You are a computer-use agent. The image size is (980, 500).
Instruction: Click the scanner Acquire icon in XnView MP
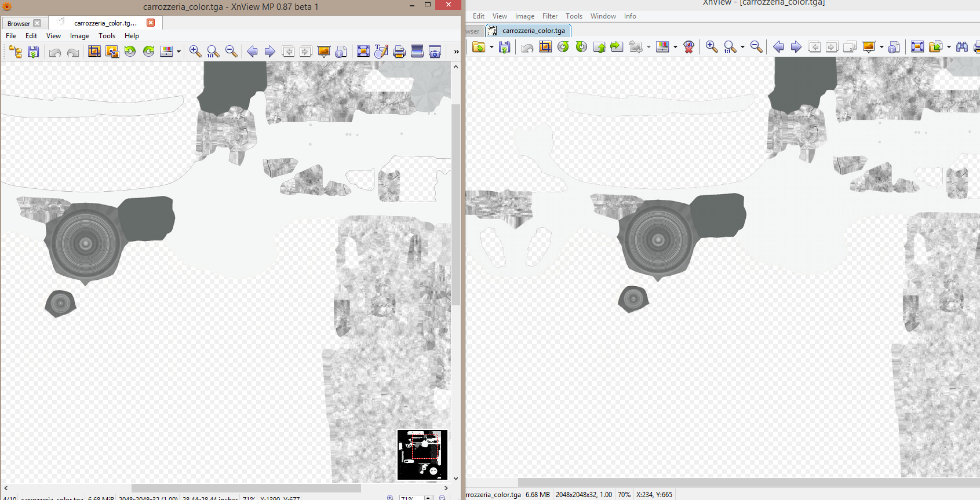click(417, 52)
